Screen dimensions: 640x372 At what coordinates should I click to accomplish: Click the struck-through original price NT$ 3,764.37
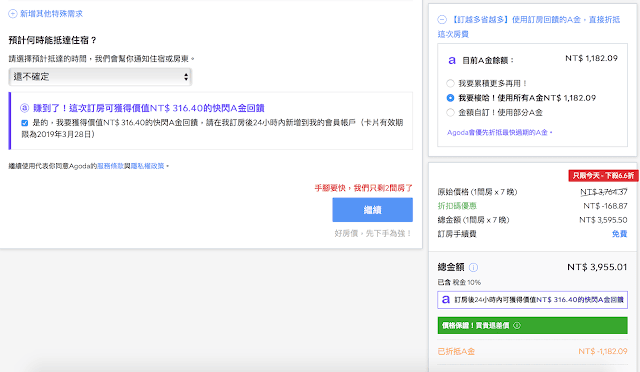[x=604, y=192]
